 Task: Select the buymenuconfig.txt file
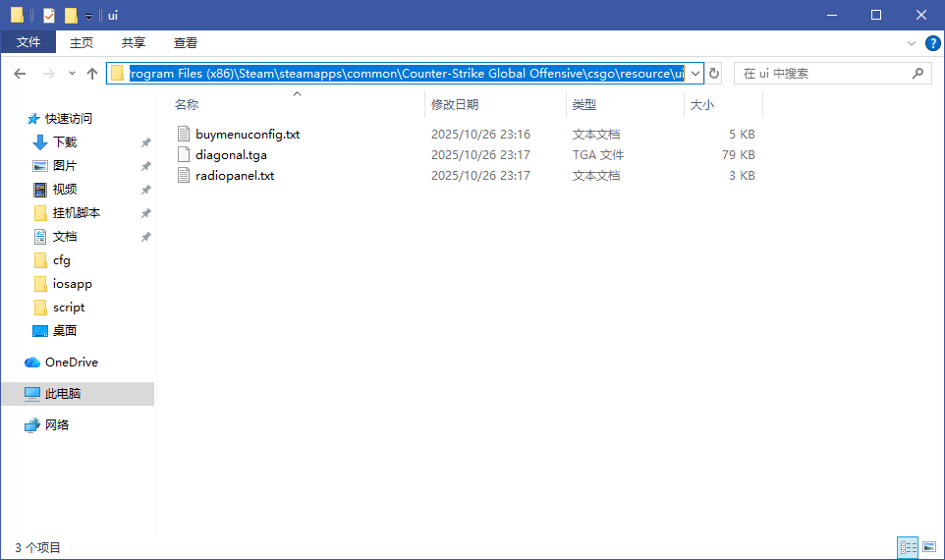tap(248, 134)
